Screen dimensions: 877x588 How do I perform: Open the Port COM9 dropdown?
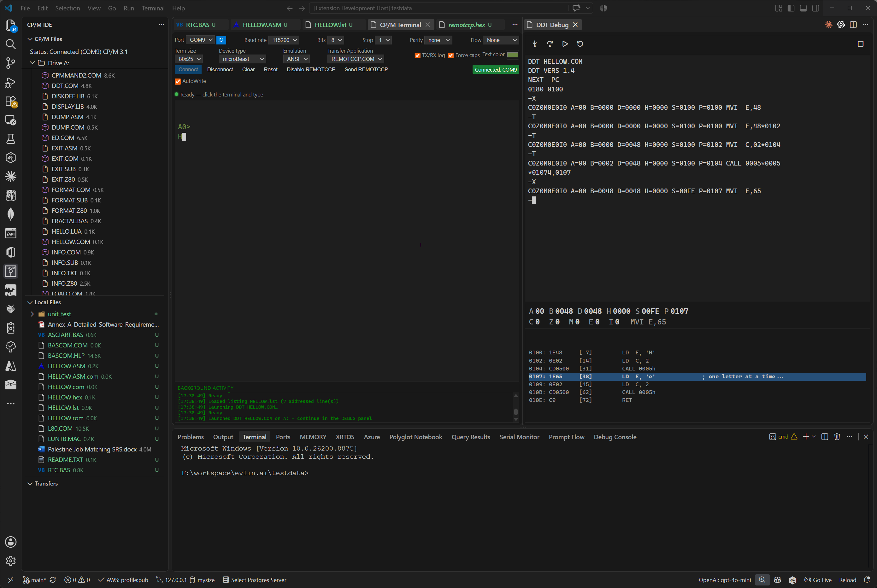pos(201,40)
